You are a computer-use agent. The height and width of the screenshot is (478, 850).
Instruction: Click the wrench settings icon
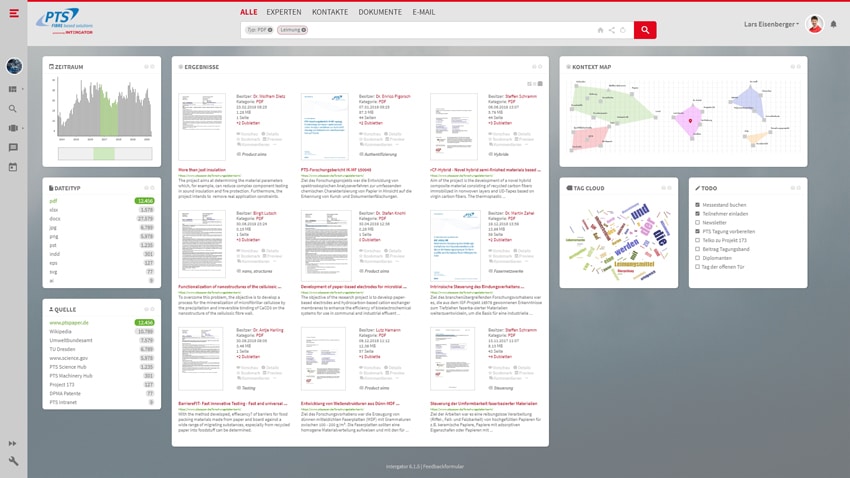pos(13,461)
